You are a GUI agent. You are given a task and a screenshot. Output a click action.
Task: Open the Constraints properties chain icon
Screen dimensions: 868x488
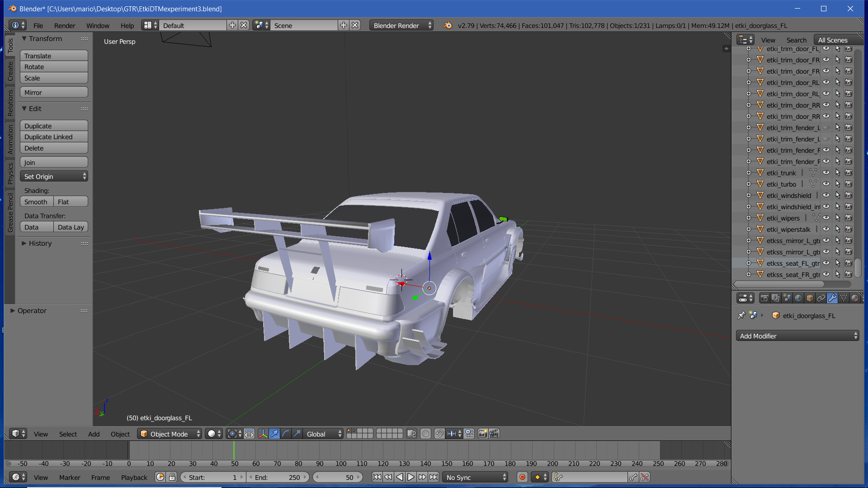tap(821, 298)
